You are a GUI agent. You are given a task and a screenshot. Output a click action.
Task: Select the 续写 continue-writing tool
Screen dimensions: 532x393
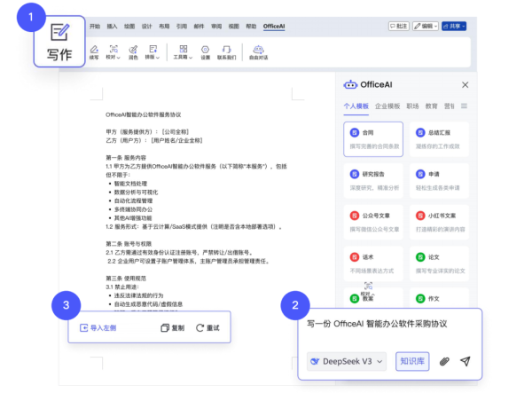94,52
